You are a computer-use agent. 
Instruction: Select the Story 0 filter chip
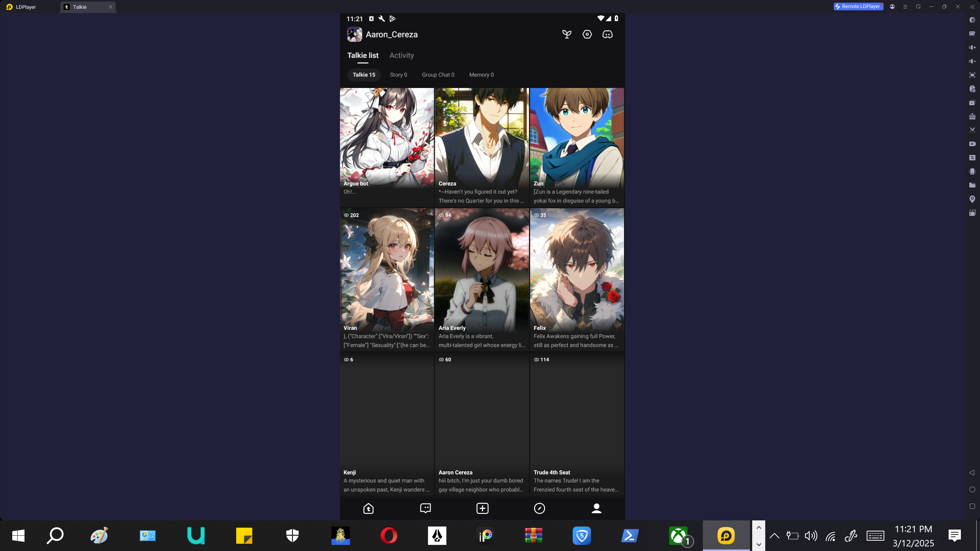pos(399,75)
